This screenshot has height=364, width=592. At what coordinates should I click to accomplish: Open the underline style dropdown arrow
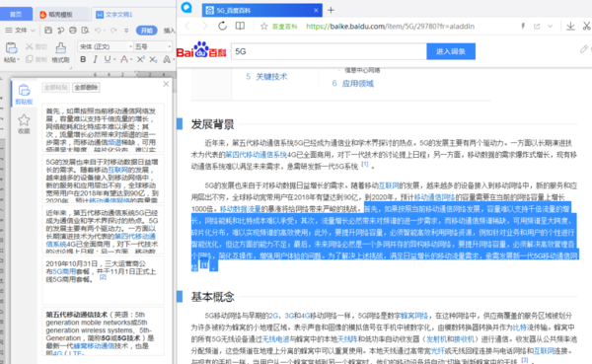click(x=114, y=59)
